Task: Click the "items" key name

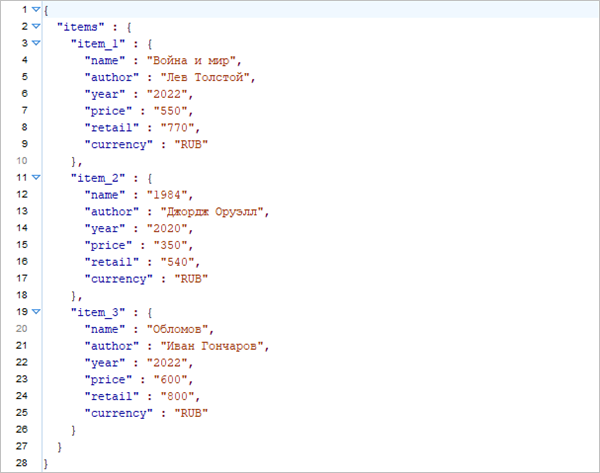Action: 79,27
